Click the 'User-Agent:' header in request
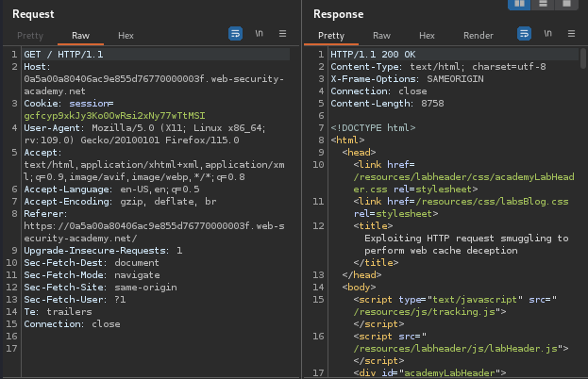The image size is (588, 379). [53, 128]
